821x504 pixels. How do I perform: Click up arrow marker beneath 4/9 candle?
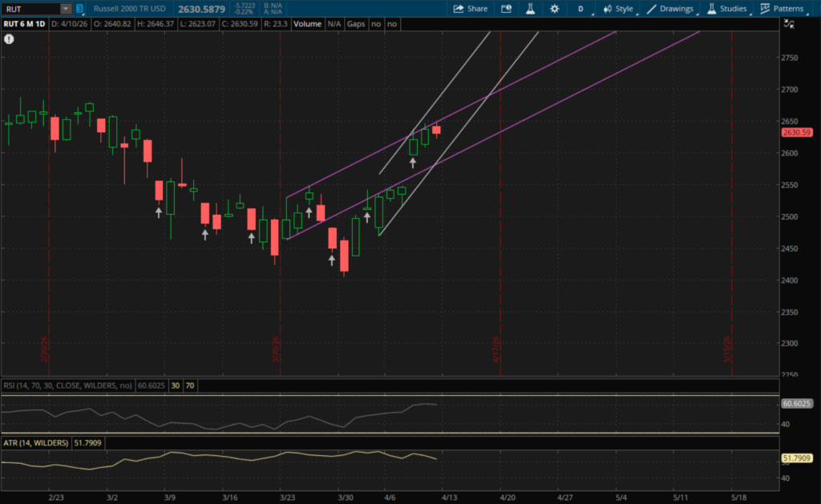click(414, 163)
